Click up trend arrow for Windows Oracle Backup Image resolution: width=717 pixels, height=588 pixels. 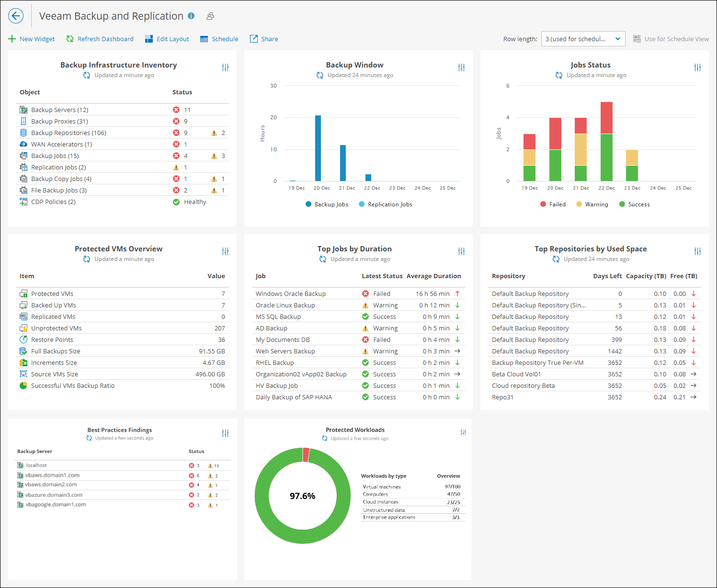(457, 294)
